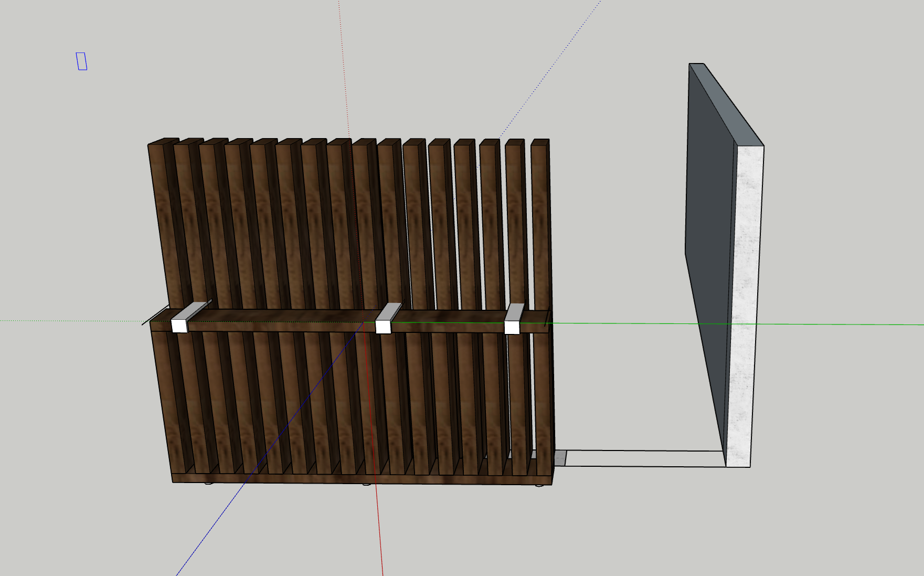Select the horizontal wooden rail
Screen dimensions: 924x576
click(283, 320)
